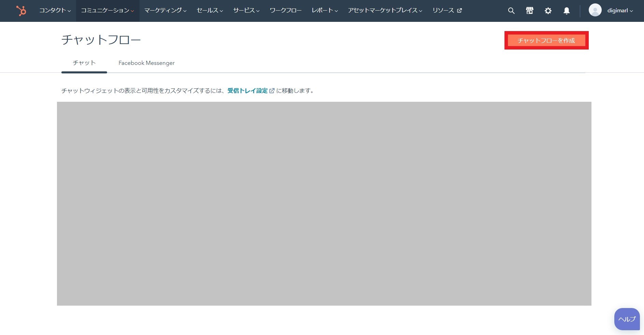Expand the アセットマーケットプレイス menu

pyautogui.click(x=385, y=11)
